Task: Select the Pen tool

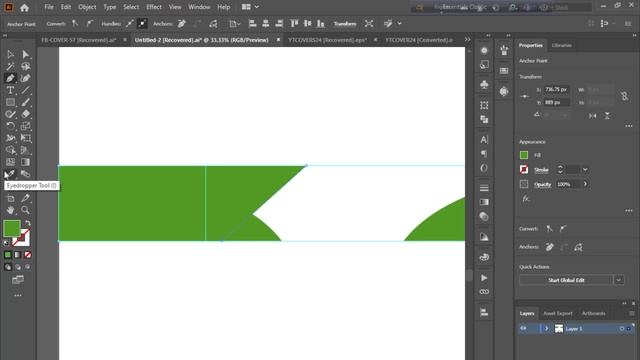Action: pos(11,78)
